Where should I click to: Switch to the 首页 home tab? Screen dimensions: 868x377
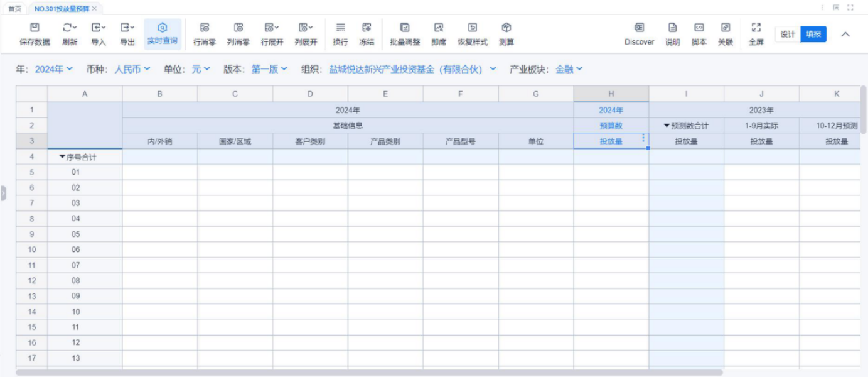[x=14, y=9]
